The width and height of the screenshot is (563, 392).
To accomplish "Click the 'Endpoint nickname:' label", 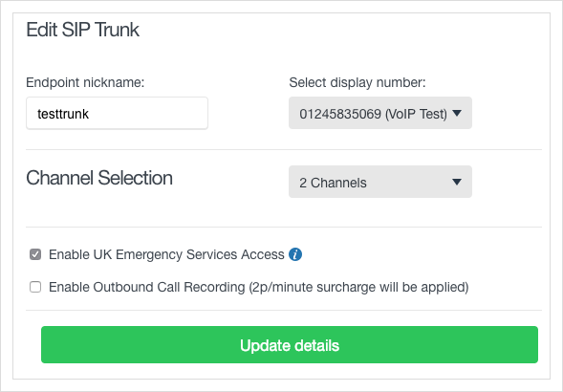I will (85, 82).
